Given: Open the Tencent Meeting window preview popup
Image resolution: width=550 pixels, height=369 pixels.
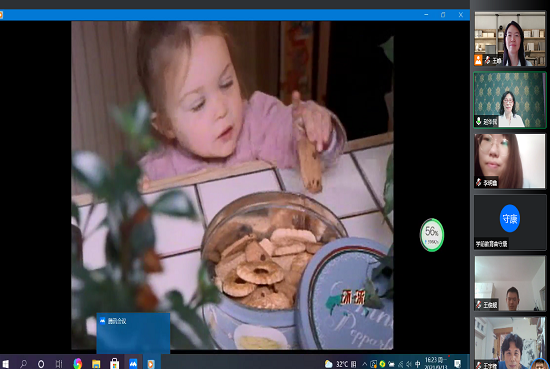Looking at the screenshot, I should click(x=133, y=333).
